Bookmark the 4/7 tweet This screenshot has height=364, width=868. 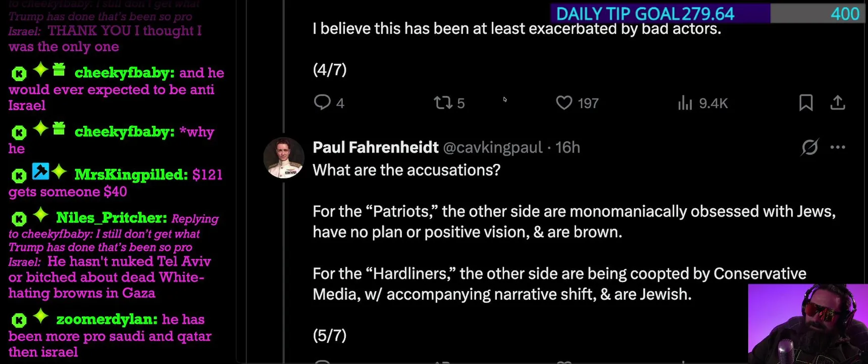coord(806,103)
